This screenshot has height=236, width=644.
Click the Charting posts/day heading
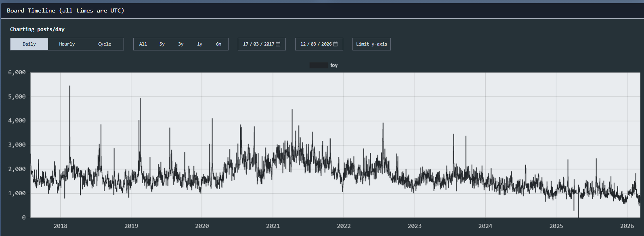pos(37,29)
